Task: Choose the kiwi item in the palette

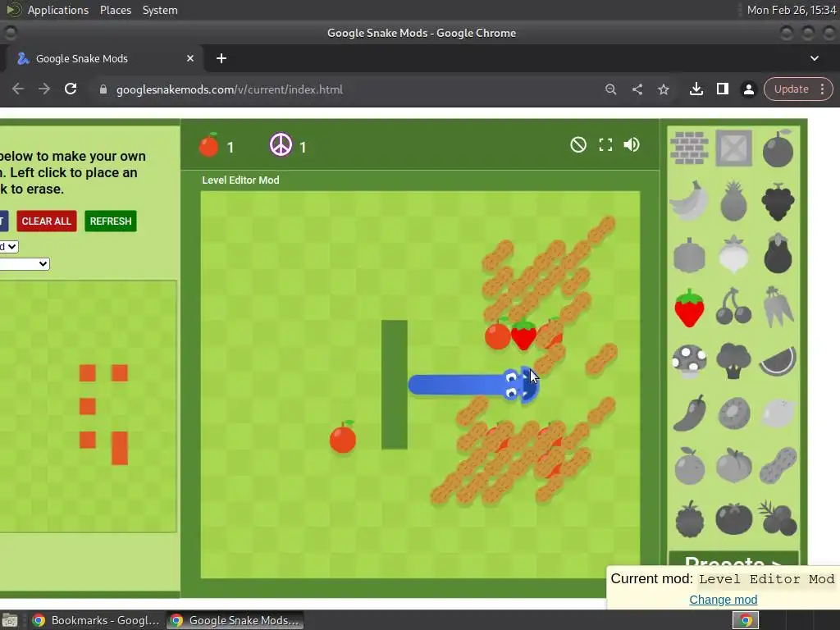Action: [733, 413]
